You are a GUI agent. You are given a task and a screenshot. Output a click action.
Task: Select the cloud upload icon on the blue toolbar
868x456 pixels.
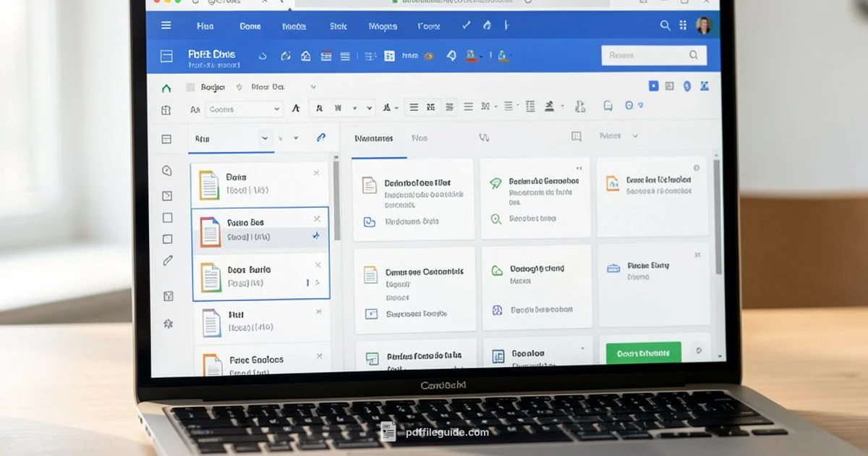click(263, 55)
